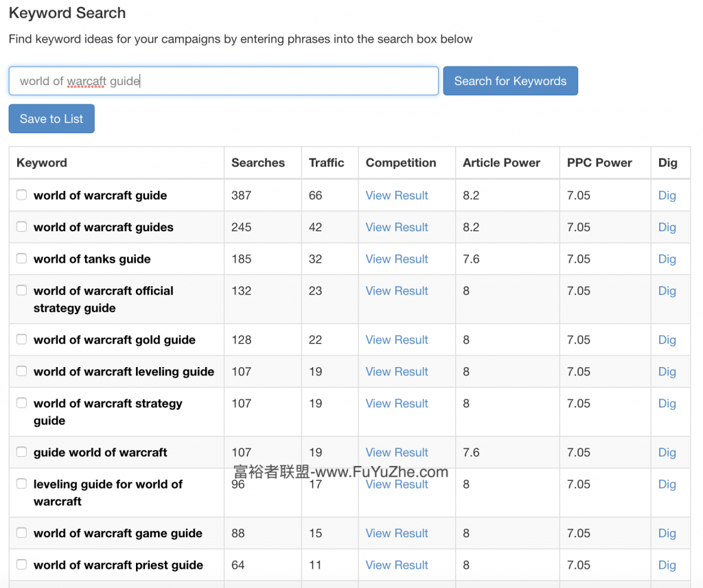View Result for 'world of warcraft strategy guide'

[x=397, y=403]
